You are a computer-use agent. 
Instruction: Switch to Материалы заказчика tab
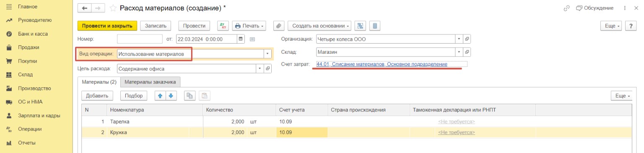(150, 82)
